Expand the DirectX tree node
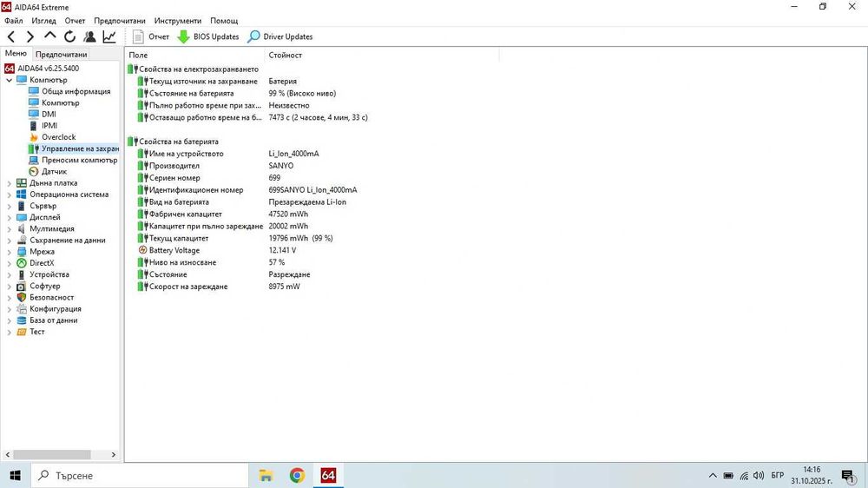Screen dimensions: 868x488 tap(9, 263)
